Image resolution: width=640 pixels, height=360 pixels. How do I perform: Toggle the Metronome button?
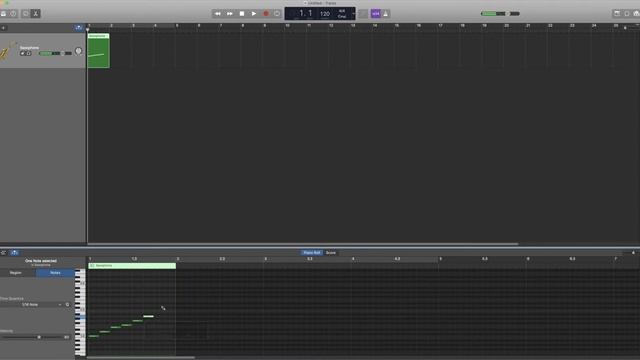(386, 13)
